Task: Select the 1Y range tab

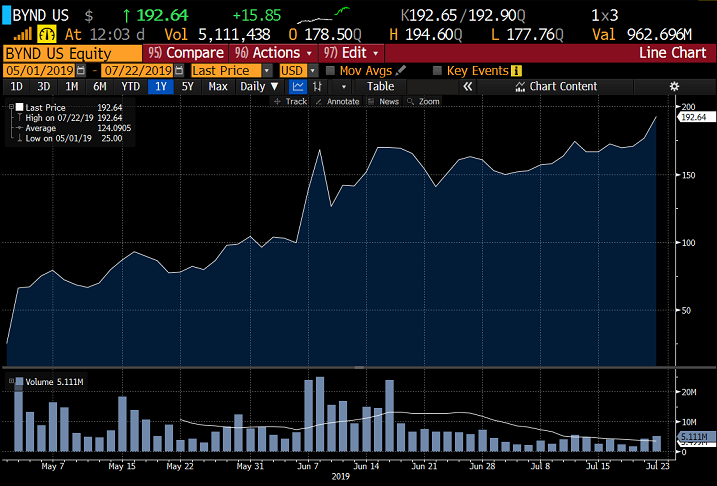Action: (161, 86)
